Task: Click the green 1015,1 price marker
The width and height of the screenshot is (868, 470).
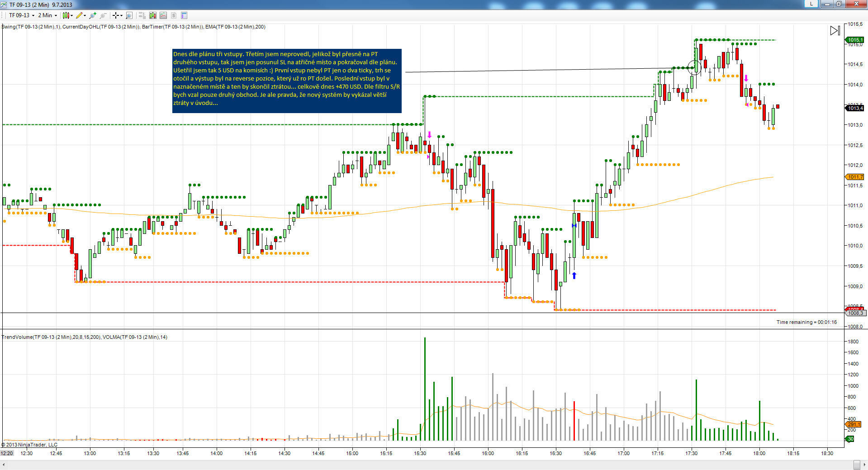Action: pyautogui.click(x=855, y=40)
